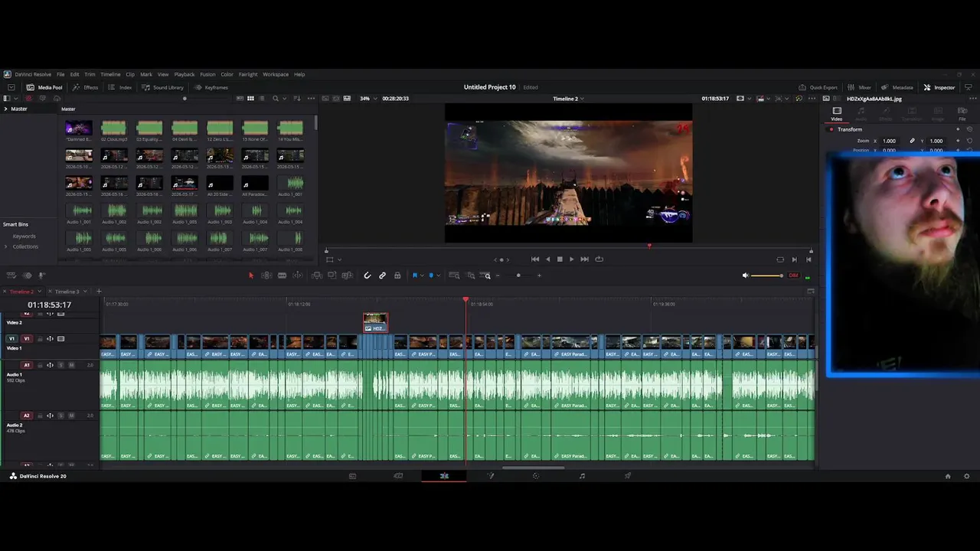Image resolution: width=980 pixels, height=551 pixels.
Task: Open the Deliver page rocket icon
Action: click(628, 476)
